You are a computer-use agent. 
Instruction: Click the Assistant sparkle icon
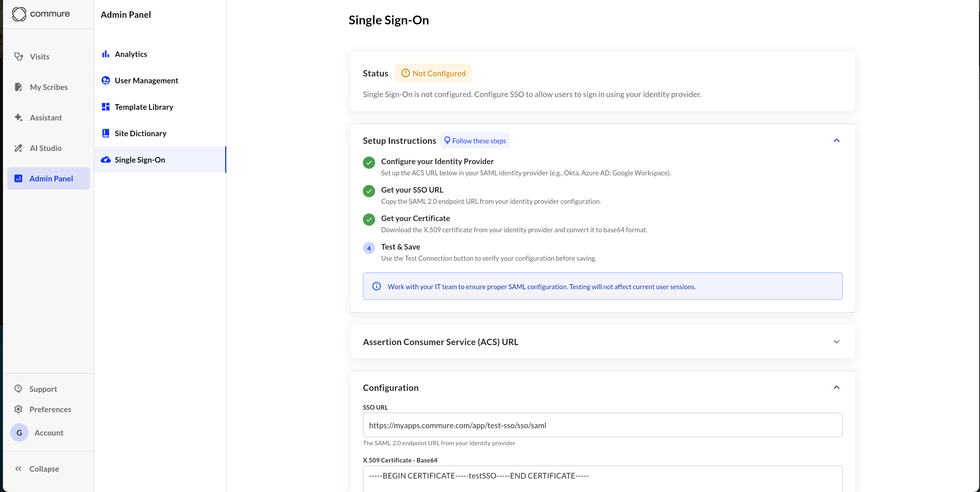pyautogui.click(x=19, y=117)
